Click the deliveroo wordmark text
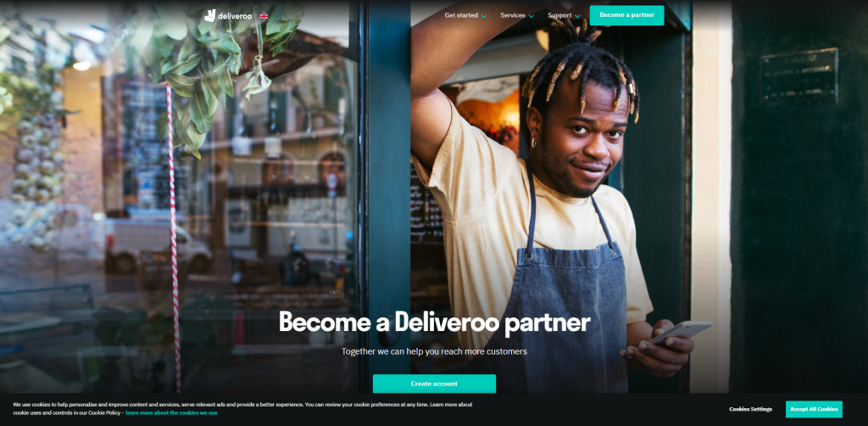868x426 pixels. click(235, 16)
